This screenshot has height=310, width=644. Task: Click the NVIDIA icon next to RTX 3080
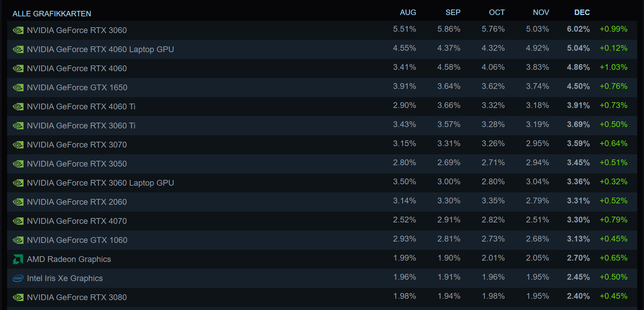[x=18, y=297]
